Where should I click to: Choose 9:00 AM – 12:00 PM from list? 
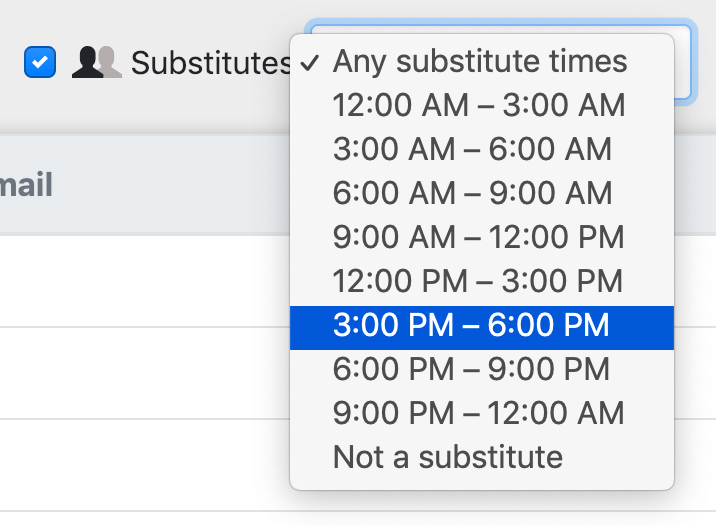click(x=479, y=237)
